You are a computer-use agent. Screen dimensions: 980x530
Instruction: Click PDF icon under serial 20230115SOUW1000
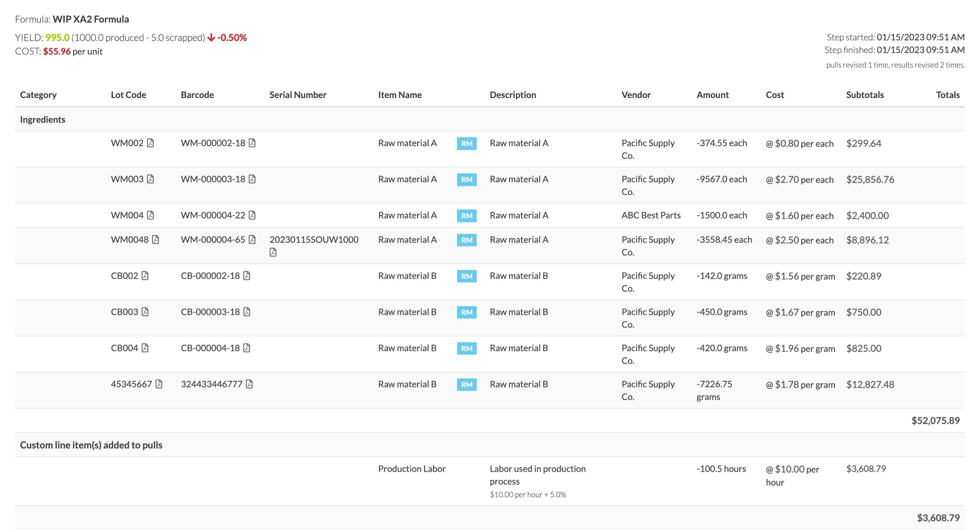click(273, 252)
